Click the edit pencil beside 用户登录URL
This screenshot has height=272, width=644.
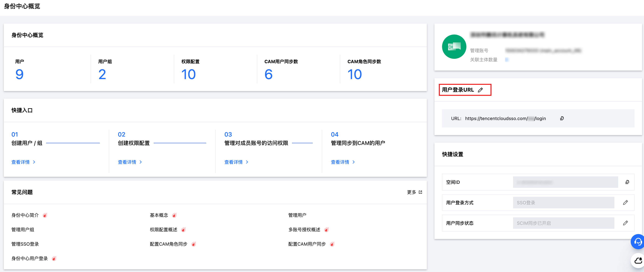point(480,90)
